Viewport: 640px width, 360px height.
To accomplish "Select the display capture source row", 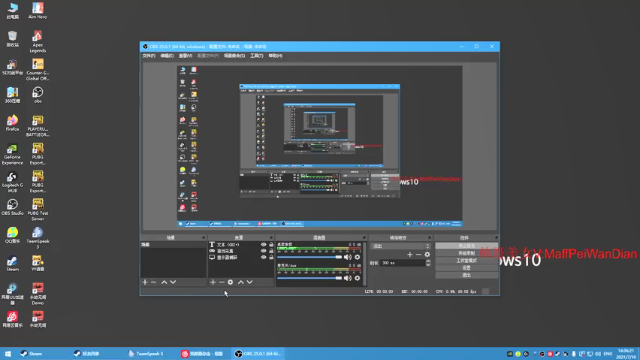I will [241, 258].
